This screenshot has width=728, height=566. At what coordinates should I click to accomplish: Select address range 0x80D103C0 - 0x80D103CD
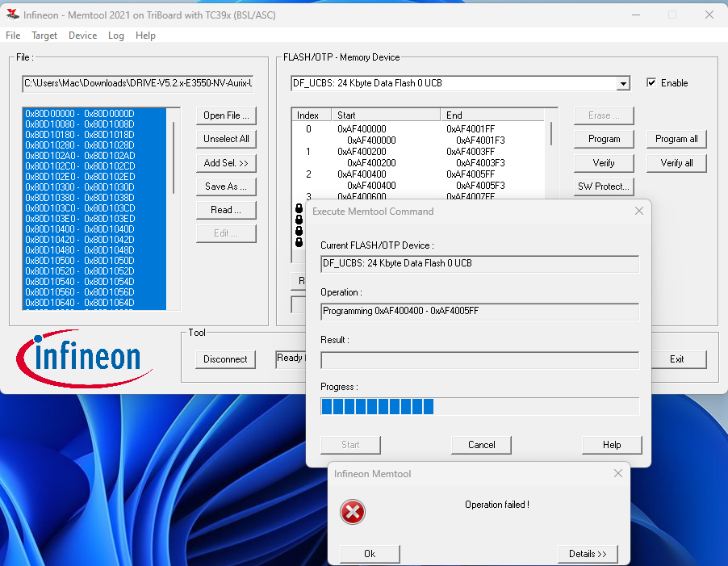(x=94, y=208)
